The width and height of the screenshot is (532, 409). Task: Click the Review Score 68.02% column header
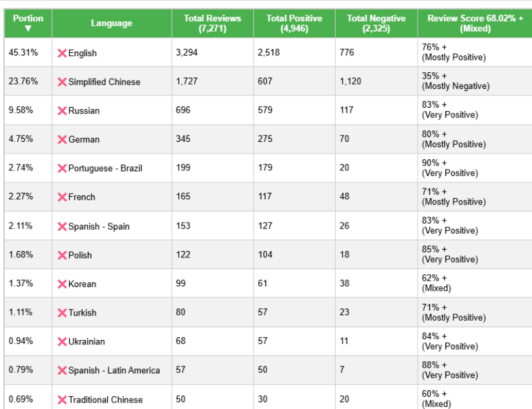point(475,23)
